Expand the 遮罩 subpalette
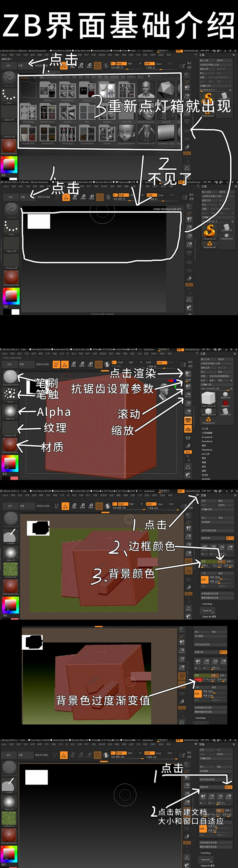Viewport: 238px width, 868px height. (204, 471)
